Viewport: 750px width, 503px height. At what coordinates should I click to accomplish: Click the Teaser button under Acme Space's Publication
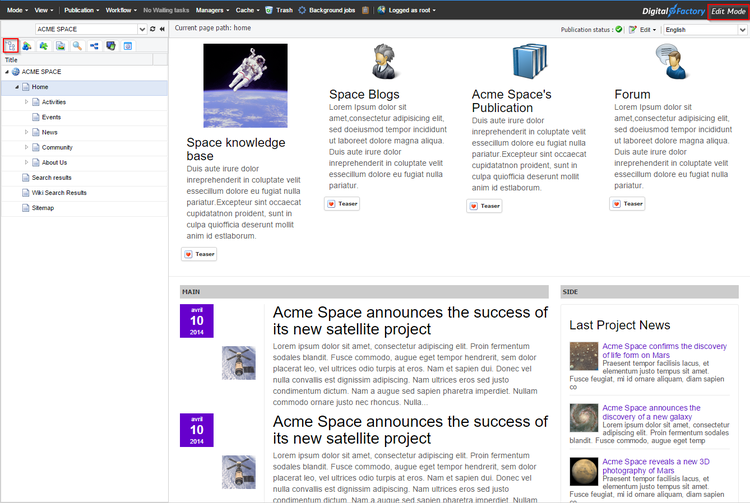(x=485, y=206)
